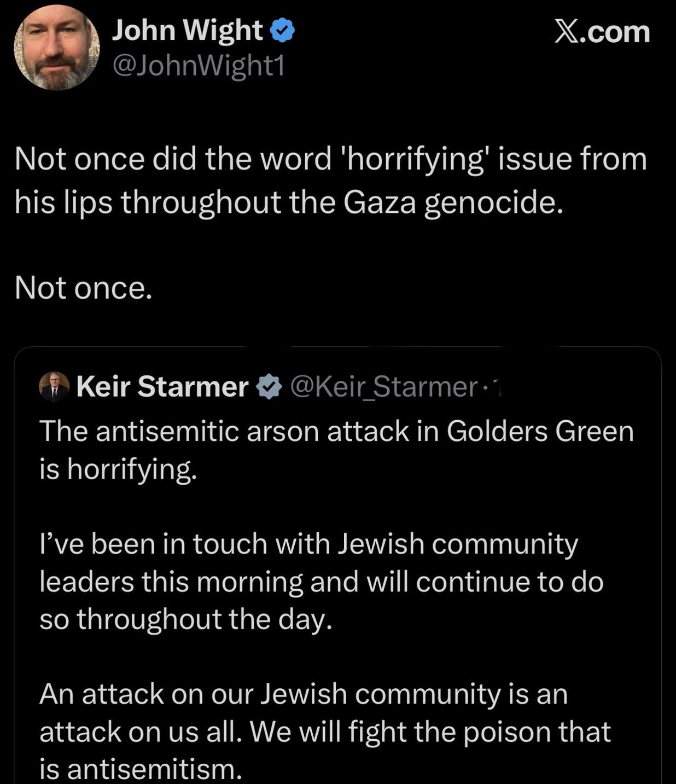Click "is horrifying." in the quoted post
This screenshot has height=784, width=676.
pos(118,469)
